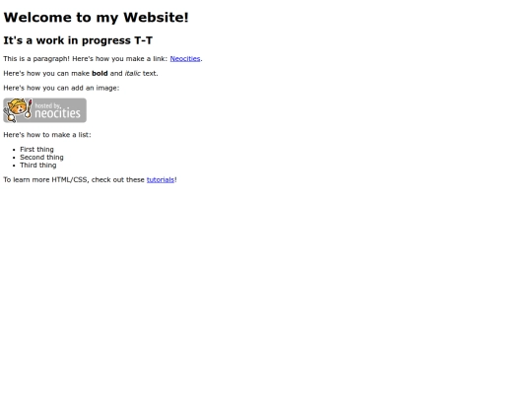This screenshot has height=399, width=532.
Task: Click the 'To learn more HTML/CSS' text
Action: [x=46, y=180]
